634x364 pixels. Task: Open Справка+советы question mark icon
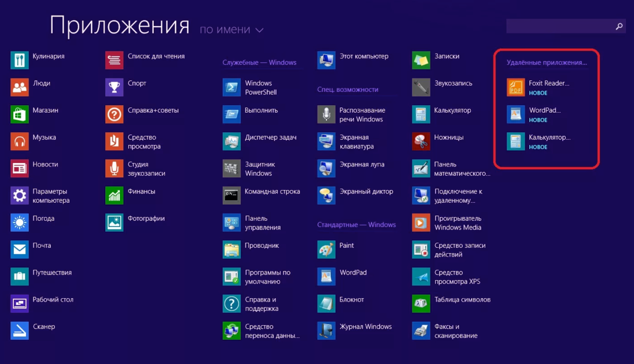pyautogui.click(x=115, y=114)
